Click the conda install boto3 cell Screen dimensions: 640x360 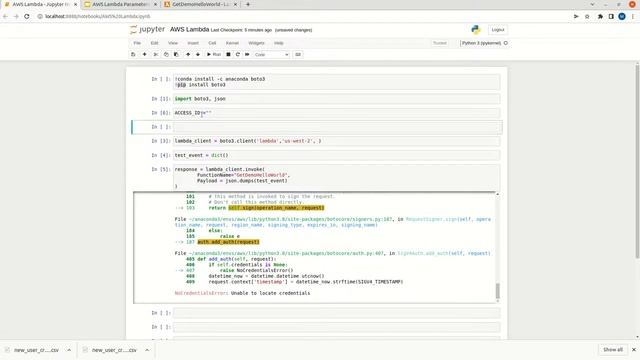(x=336, y=82)
